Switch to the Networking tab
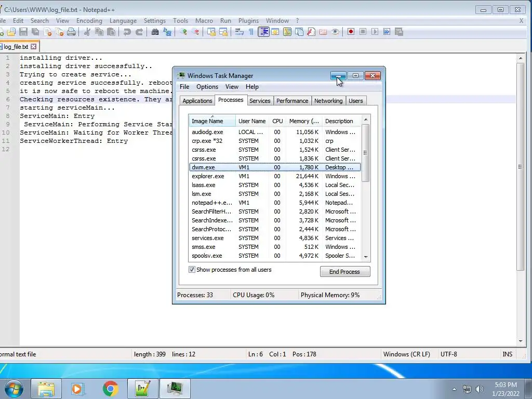The height and width of the screenshot is (399, 532). tap(328, 101)
